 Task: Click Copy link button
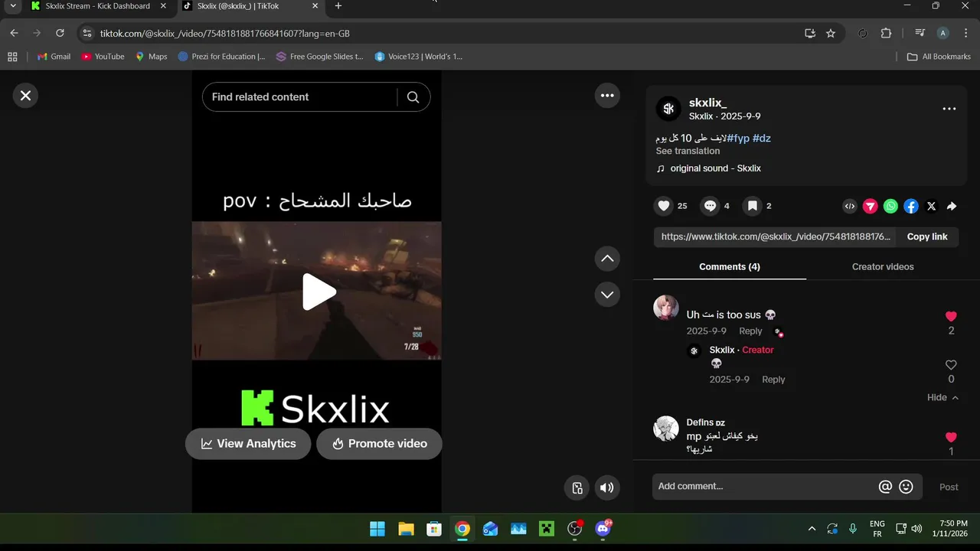click(927, 236)
